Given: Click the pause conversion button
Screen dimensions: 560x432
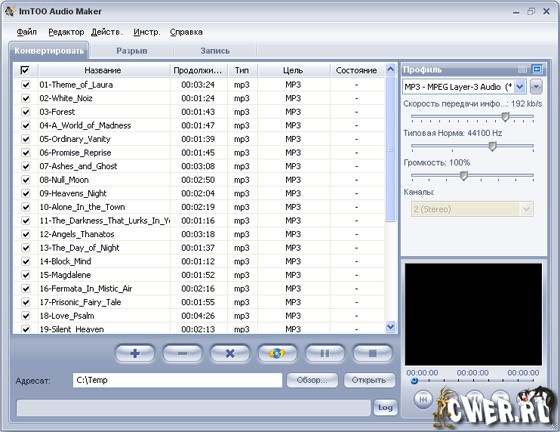Looking at the screenshot, I should (x=325, y=353).
